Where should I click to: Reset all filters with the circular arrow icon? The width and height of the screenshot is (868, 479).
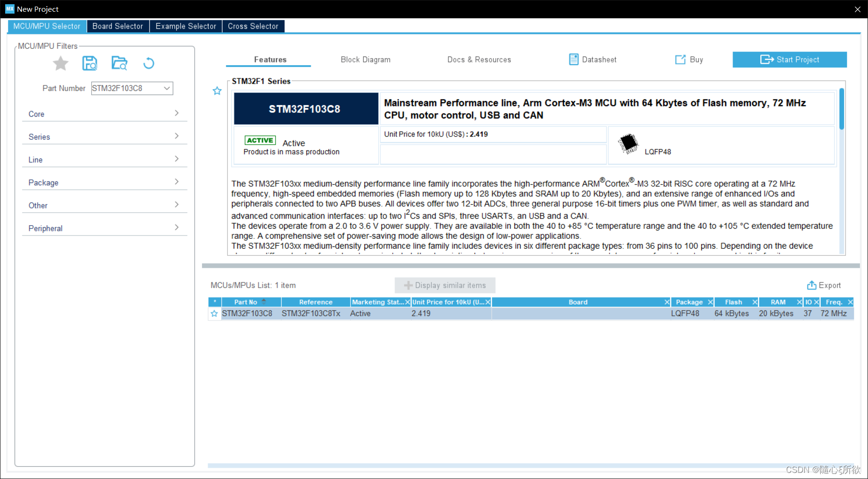point(149,63)
